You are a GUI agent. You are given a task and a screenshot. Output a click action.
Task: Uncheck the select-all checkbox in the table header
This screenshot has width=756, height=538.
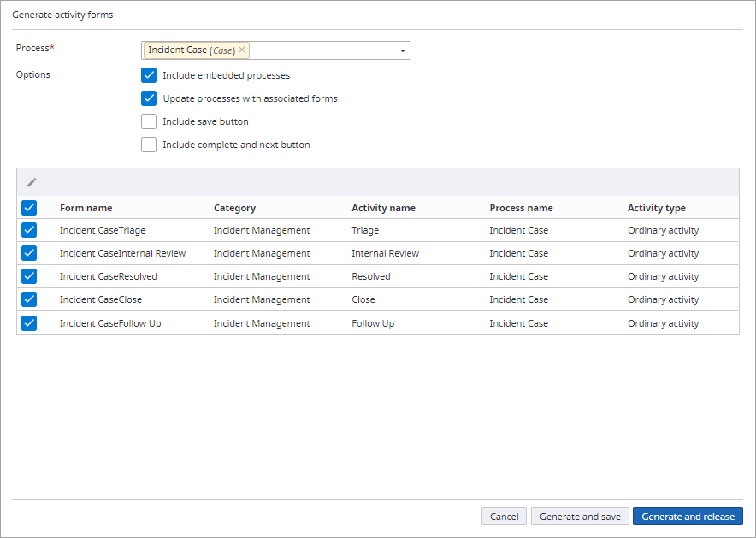point(29,207)
